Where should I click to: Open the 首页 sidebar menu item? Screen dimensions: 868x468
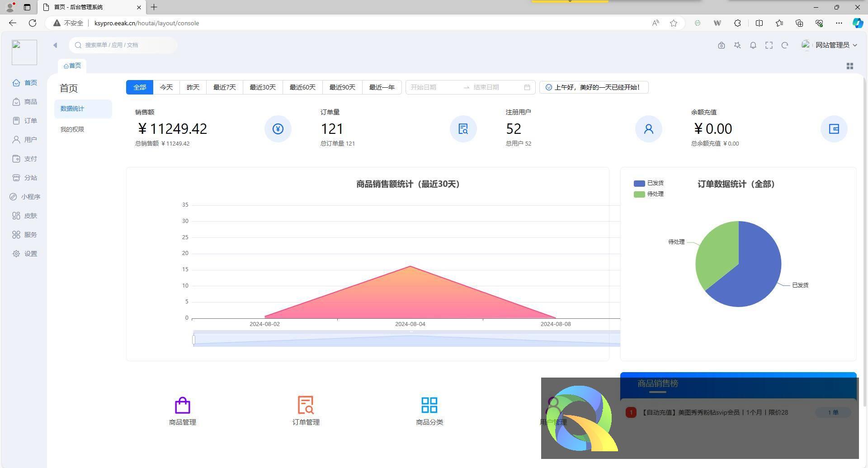(x=24, y=83)
